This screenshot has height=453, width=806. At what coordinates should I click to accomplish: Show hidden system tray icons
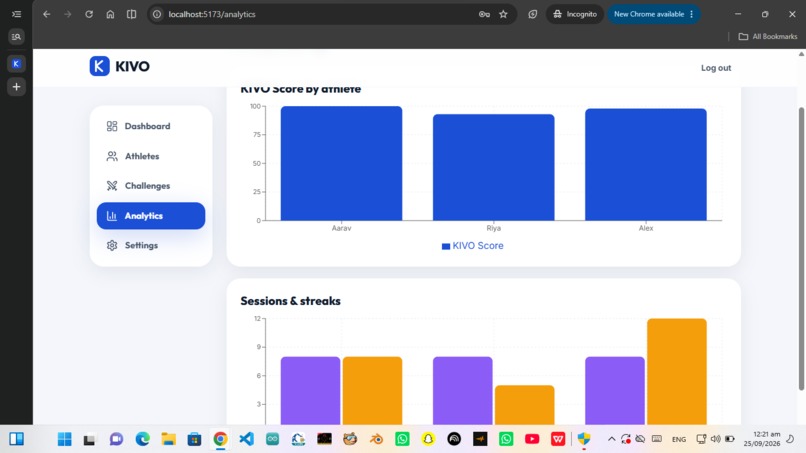pyautogui.click(x=611, y=439)
